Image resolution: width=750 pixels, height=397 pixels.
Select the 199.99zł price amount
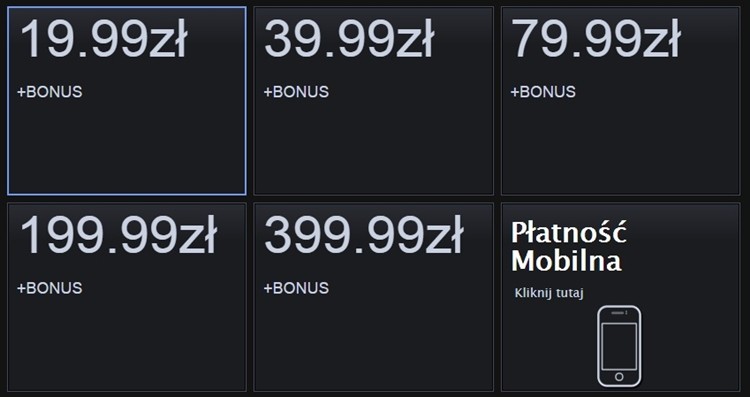pyautogui.click(x=118, y=235)
